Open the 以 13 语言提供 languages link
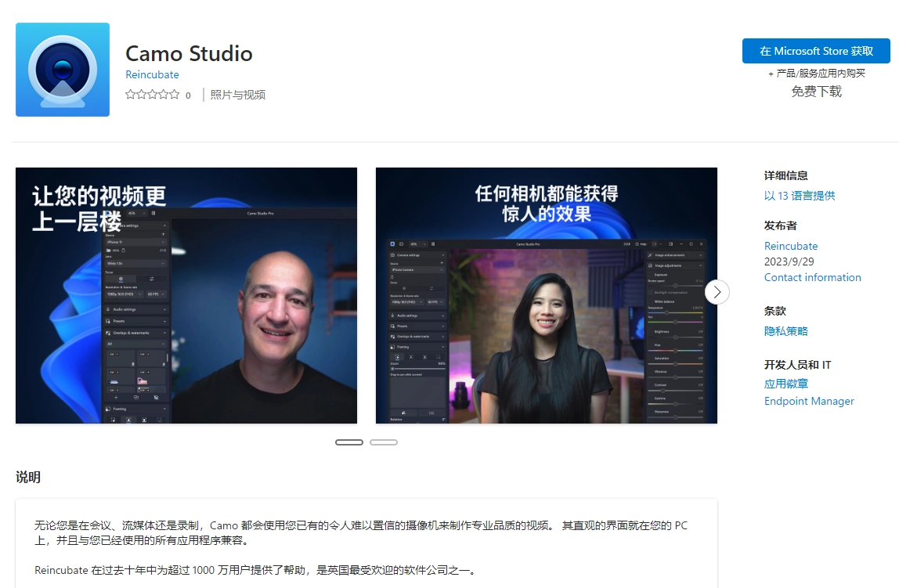The height and width of the screenshot is (588, 899). click(x=800, y=196)
